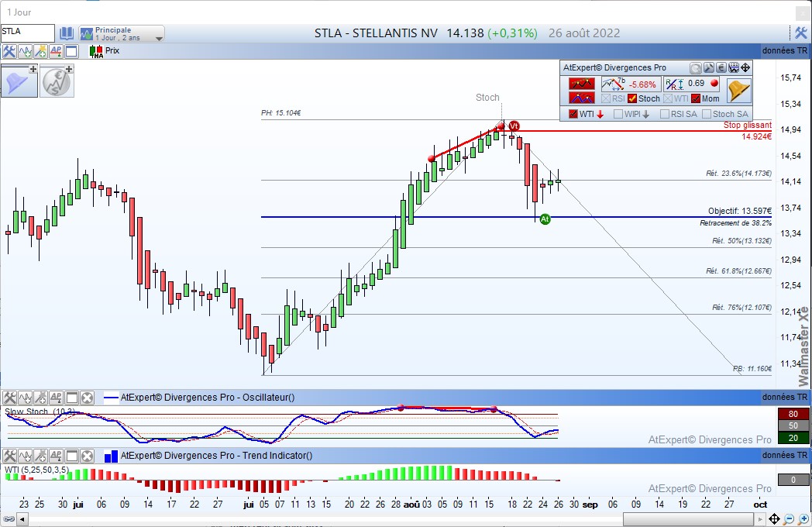Toggle bearish divergence red peaks button
812x527 pixels.
(582, 84)
